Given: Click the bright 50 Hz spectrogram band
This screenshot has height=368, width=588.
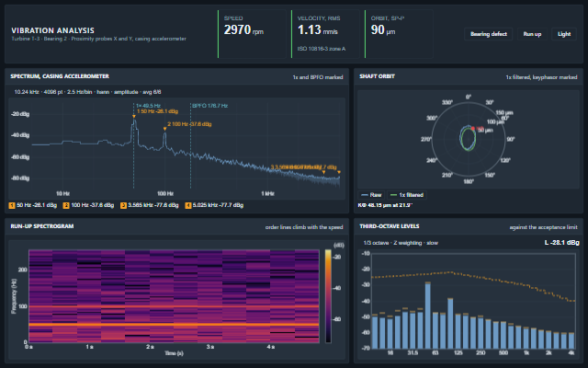Looking at the screenshot, I should [x=174, y=325].
